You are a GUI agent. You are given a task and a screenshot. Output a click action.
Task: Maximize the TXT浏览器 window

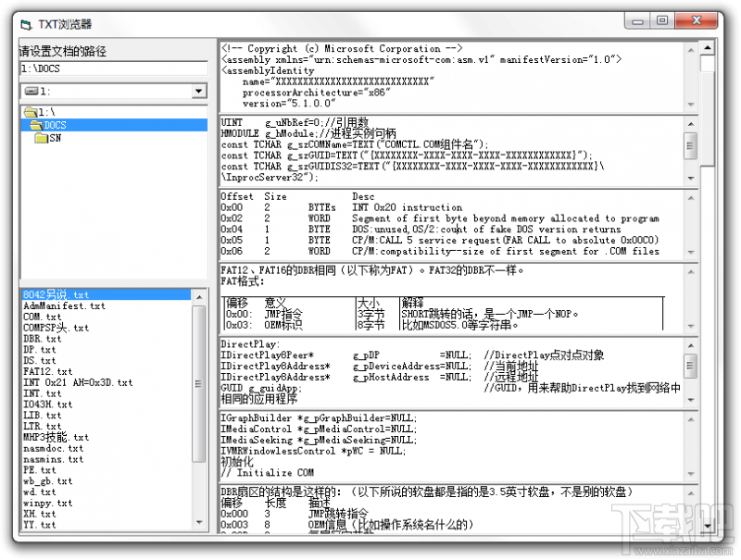pos(662,20)
